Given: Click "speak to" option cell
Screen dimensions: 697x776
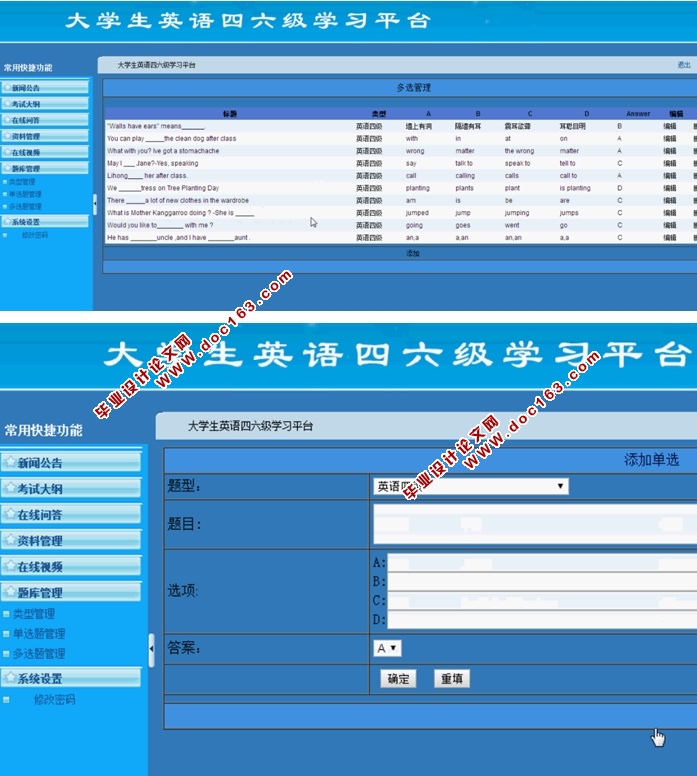Looking at the screenshot, I should [517, 163].
